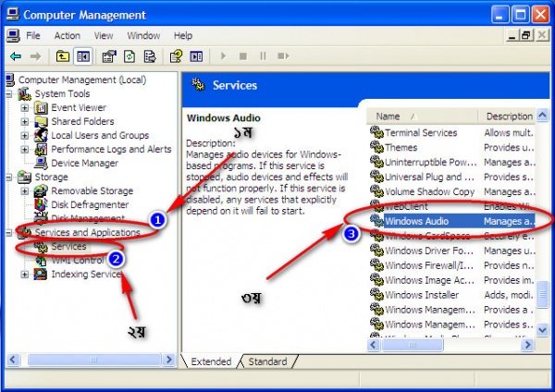Screen dimensions: 555x392
Task: Select the Windows Image Acquisition row
Action: [452, 280]
